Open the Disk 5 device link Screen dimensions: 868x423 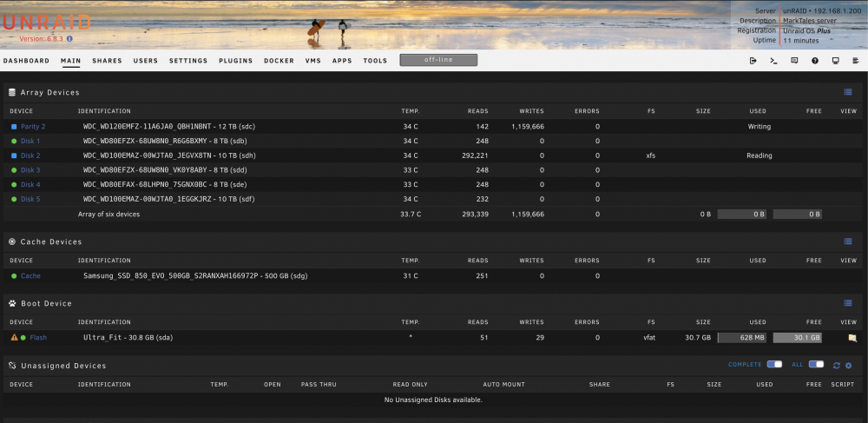(x=30, y=199)
